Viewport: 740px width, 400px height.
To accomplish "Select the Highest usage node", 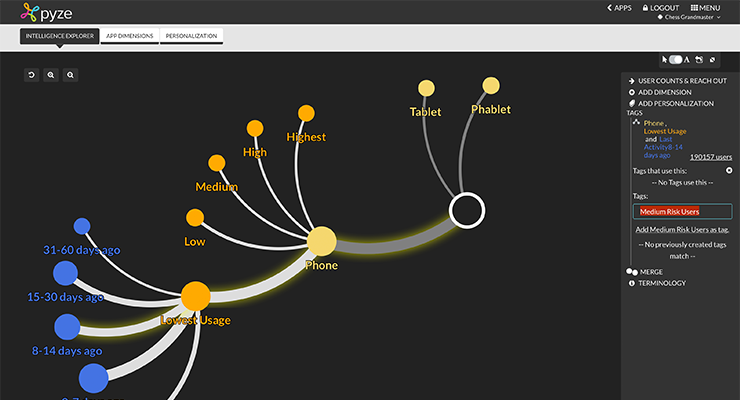I will click(x=306, y=113).
